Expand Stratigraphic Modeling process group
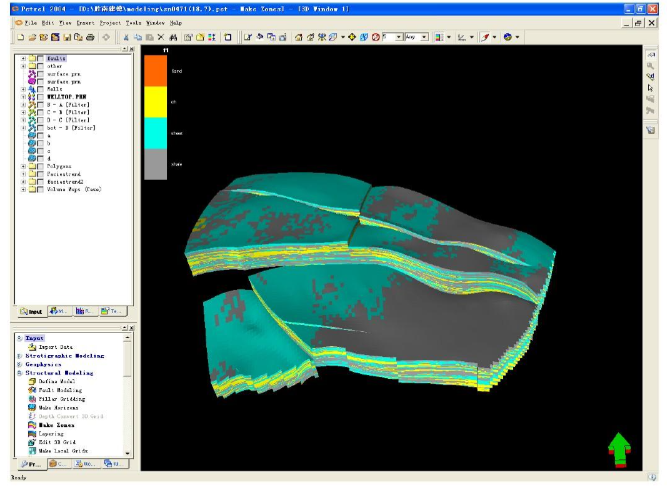The width and height of the screenshot is (667, 495). (x=18, y=355)
